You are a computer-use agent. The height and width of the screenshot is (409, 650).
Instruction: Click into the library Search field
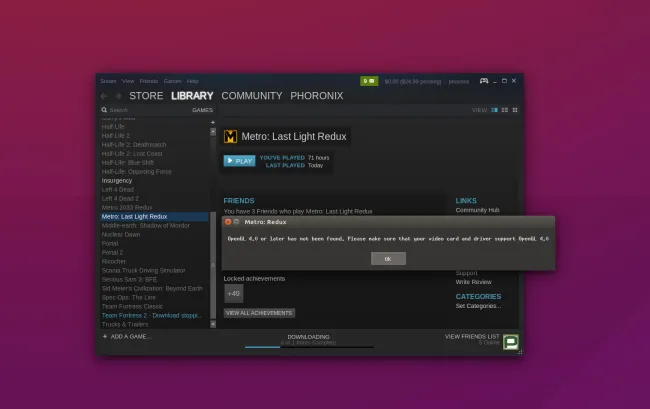pos(145,110)
